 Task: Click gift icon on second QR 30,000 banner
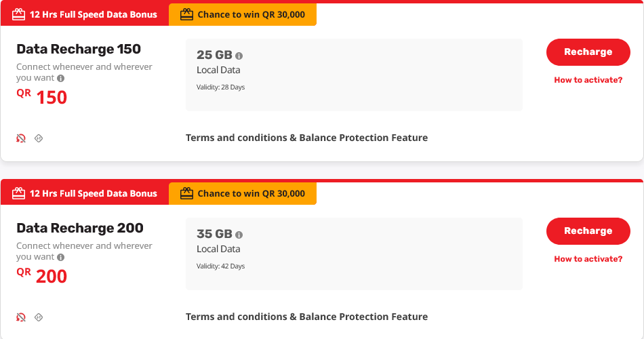coord(186,193)
